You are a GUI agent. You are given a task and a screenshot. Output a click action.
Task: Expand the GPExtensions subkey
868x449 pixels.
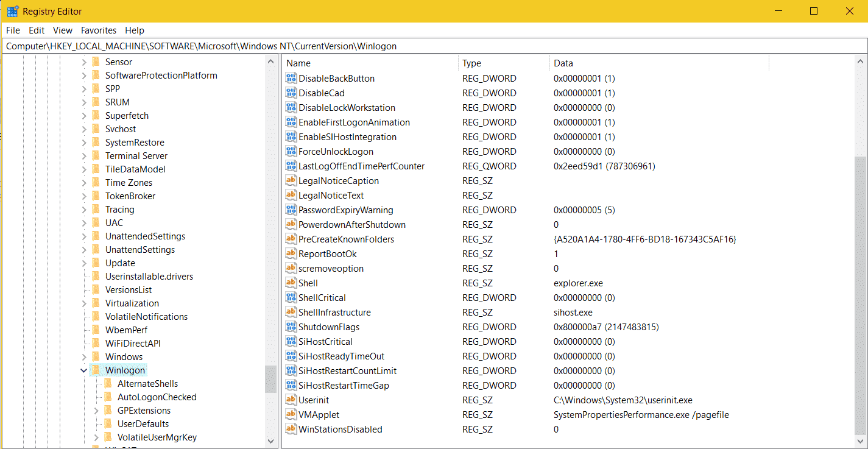coord(96,411)
